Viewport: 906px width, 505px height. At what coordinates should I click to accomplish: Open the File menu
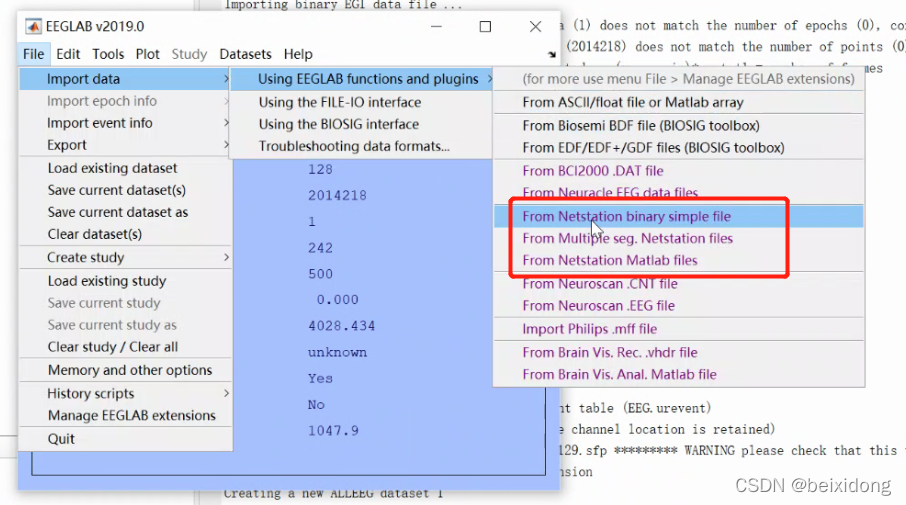pos(34,54)
